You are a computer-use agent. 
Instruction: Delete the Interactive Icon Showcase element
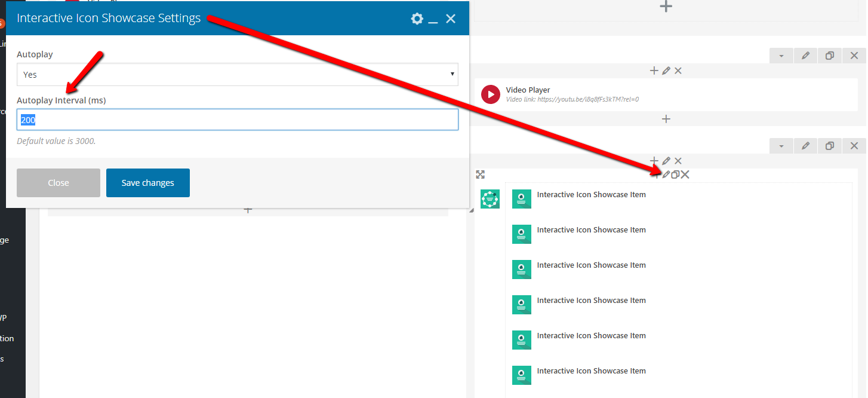685,174
